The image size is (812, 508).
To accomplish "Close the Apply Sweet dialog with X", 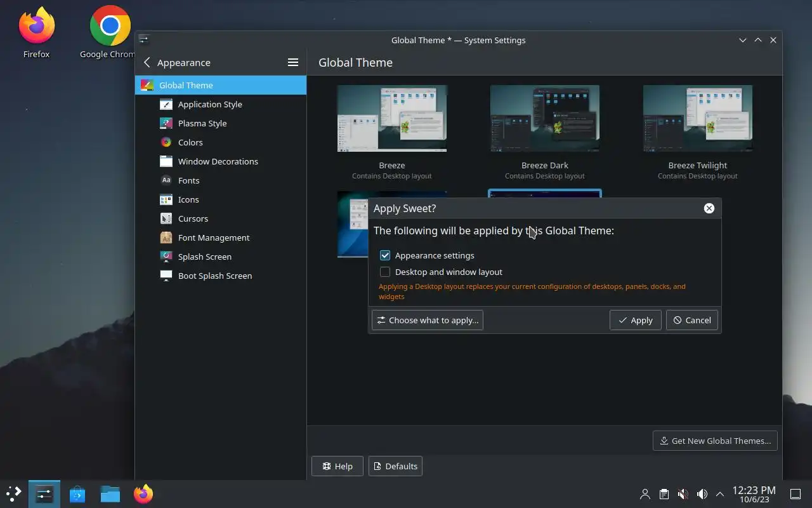I will (x=709, y=208).
